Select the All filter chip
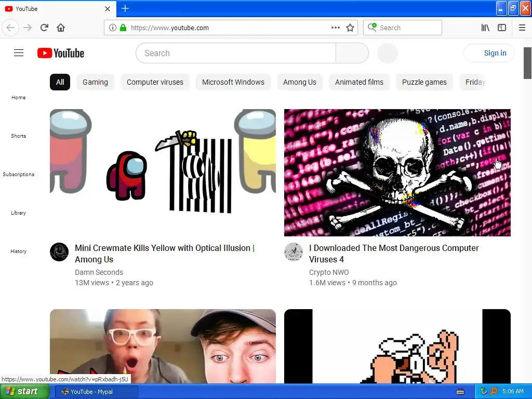 click(60, 82)
